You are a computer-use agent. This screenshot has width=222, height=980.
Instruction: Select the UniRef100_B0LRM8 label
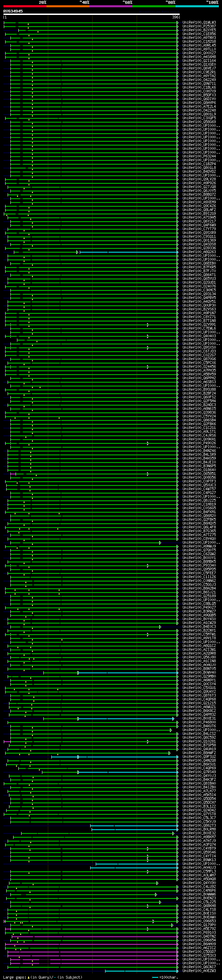[x=199, y=829]
